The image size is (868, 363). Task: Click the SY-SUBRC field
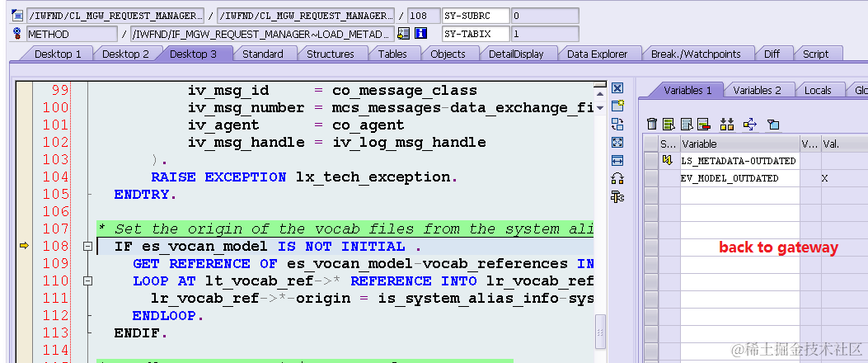(x=476, y=16)
